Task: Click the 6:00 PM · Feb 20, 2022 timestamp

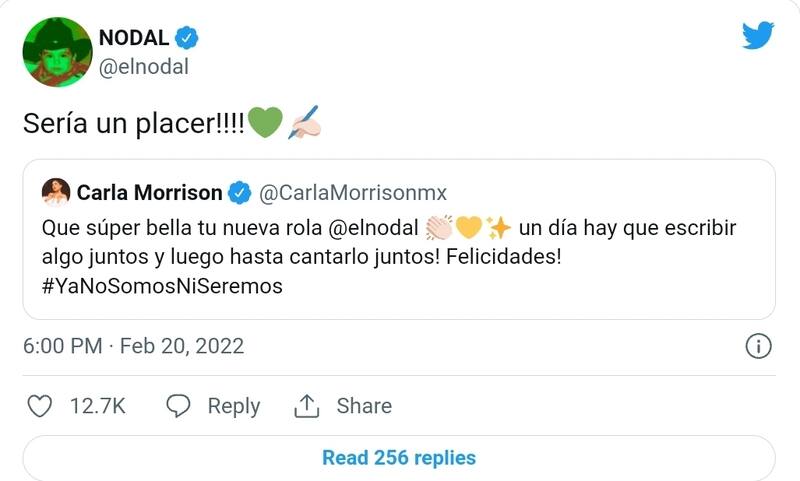Action: pos(133,347)
